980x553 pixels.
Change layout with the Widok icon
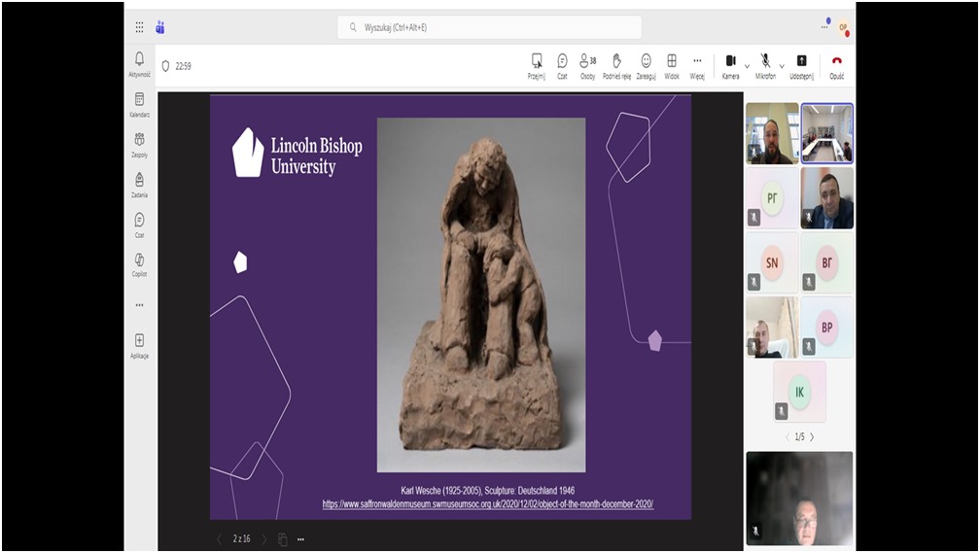pyautogui.click(x=672, y=62)
